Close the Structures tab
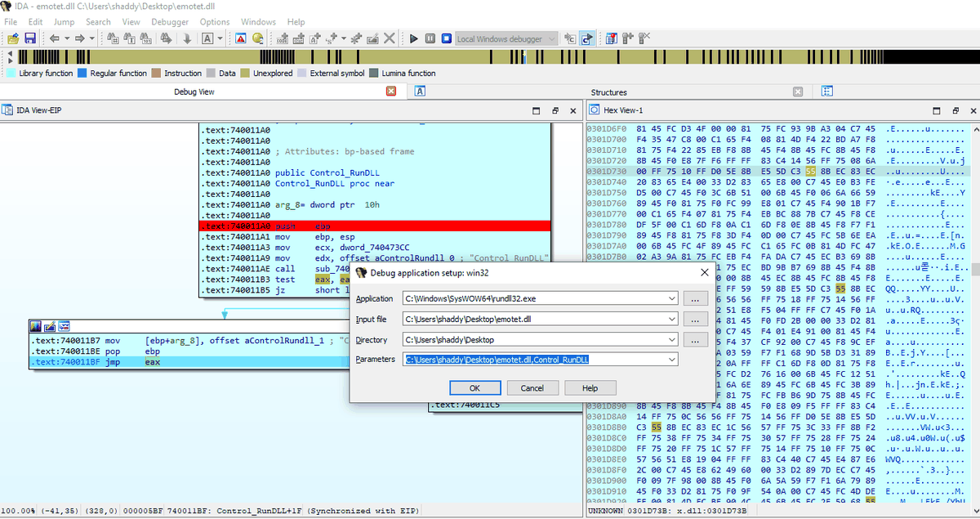 (798, 92)
